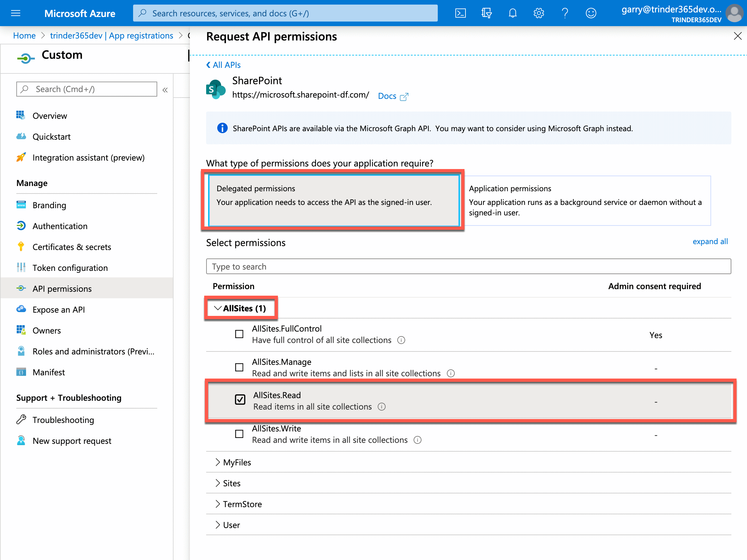Click info icon for AllSites.Read
Screen dimensions: 747x560
click(x=382, y=407)
